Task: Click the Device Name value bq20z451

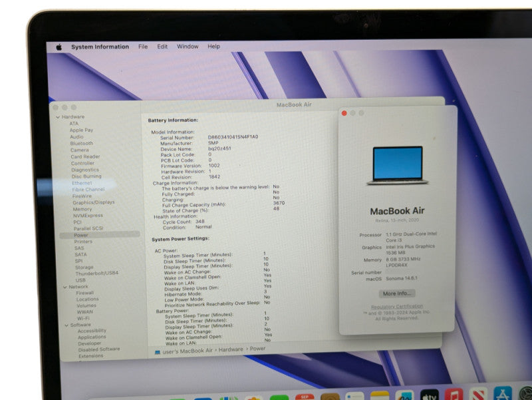Action: click(x=219, y=148)
